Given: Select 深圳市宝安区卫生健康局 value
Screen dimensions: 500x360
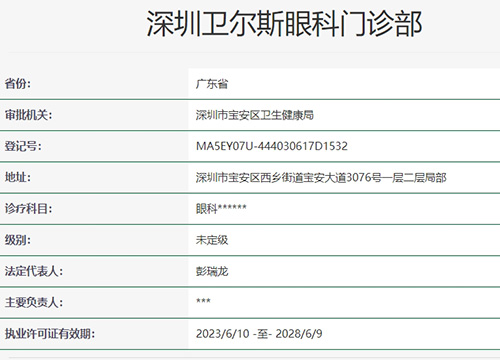Looking at the screenshot, I should (255, 115).
